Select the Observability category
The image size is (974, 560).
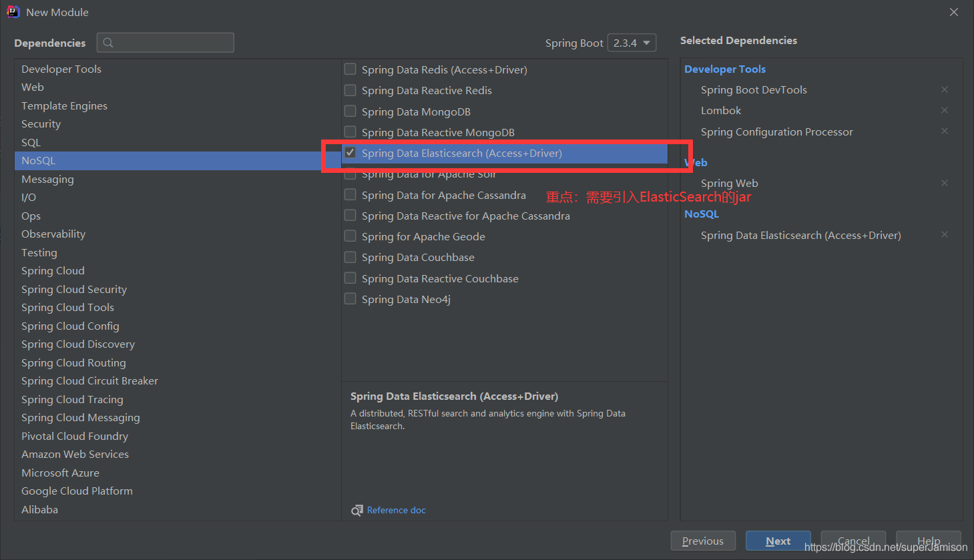178,234
